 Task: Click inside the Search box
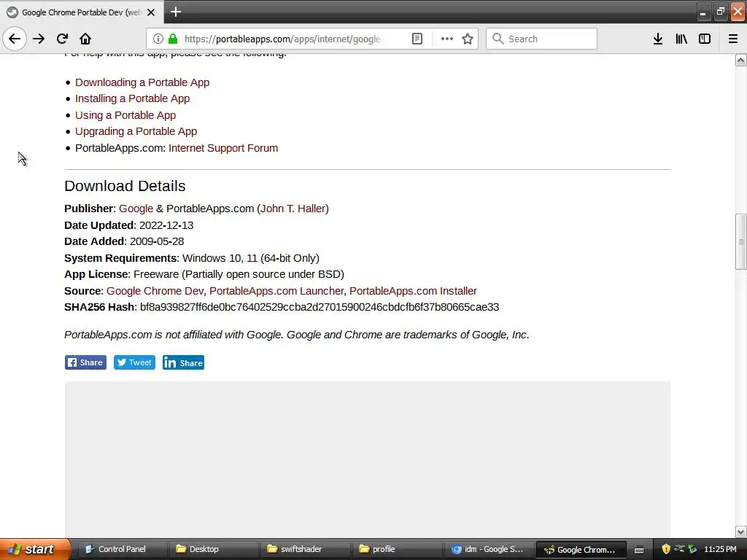[541, 39]
